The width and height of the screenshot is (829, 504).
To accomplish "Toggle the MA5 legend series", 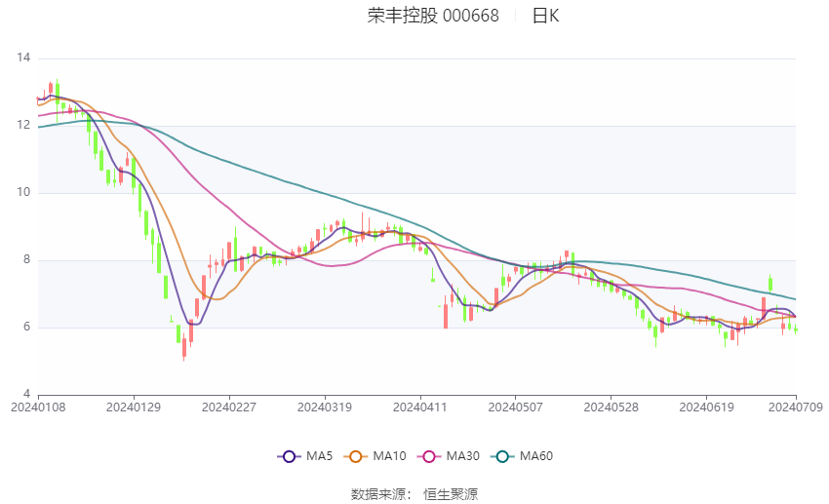I will (x=305, y=456).
